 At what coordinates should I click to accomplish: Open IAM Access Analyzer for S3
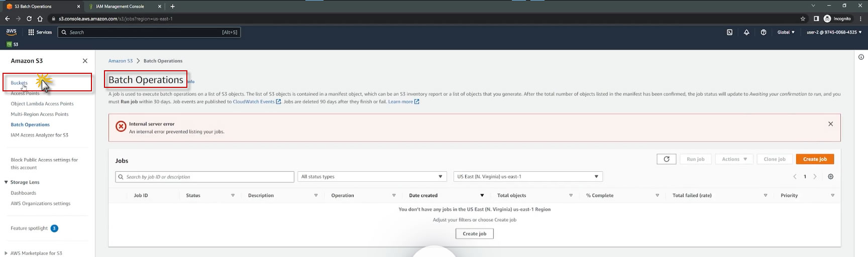coord(40,135)
